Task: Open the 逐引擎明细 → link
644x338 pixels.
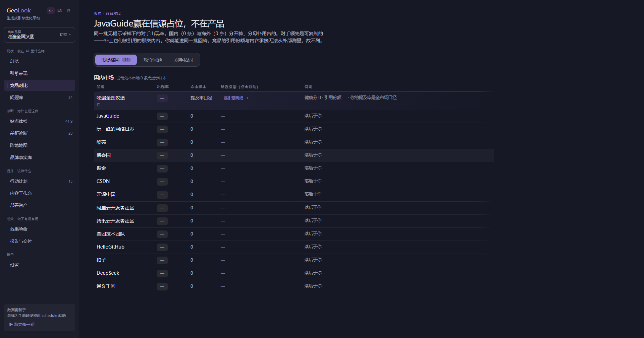Action: [236, 98]
